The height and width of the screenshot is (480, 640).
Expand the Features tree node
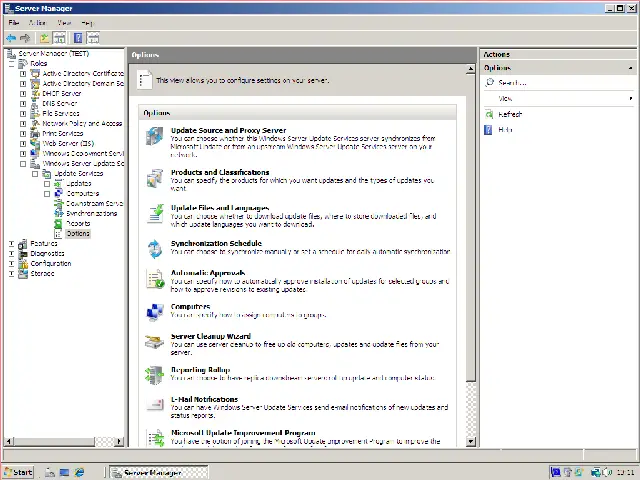tap(11, 244)
